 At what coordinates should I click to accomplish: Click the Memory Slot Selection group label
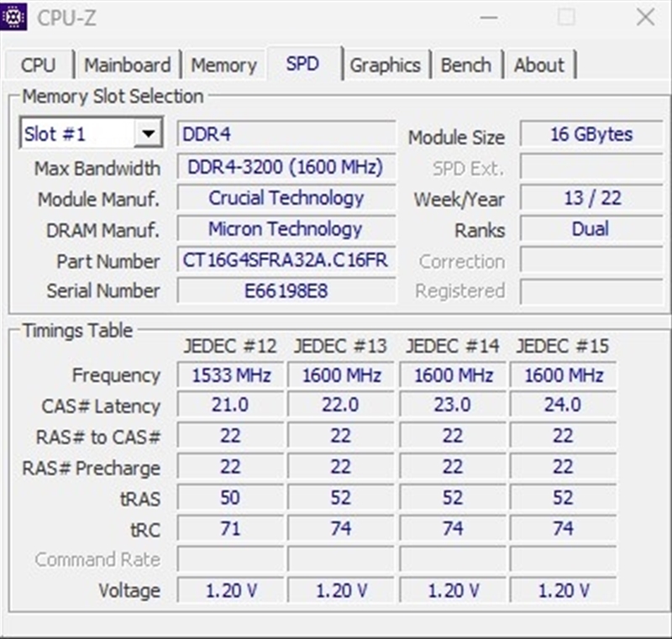pyautogui.click(x=113, y=96)
